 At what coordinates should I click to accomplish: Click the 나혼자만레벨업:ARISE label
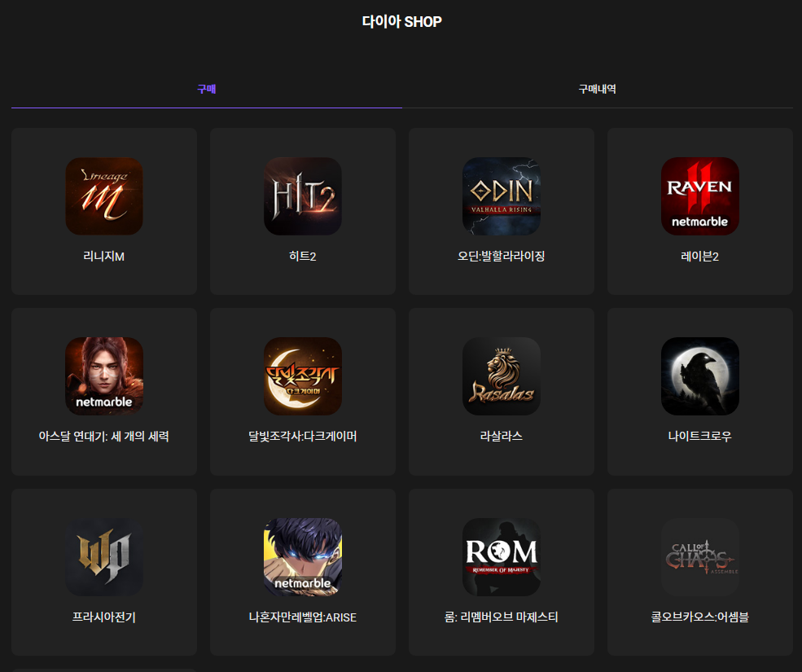point(303,617)
